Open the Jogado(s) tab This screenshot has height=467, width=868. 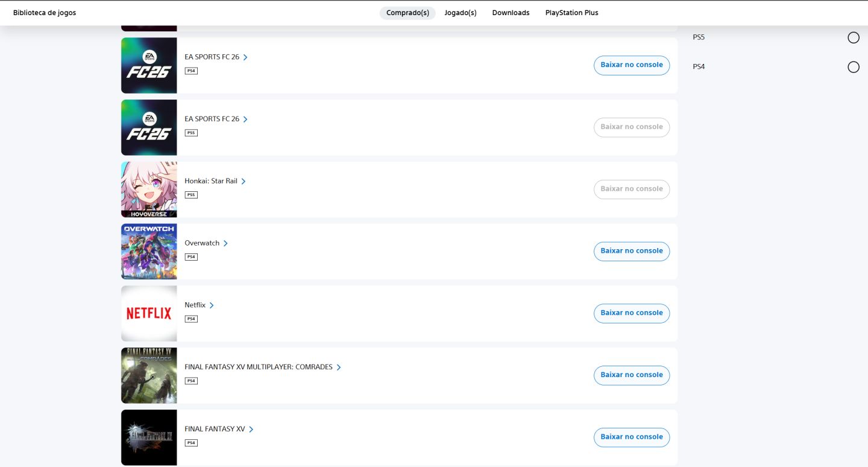point(461,13)
